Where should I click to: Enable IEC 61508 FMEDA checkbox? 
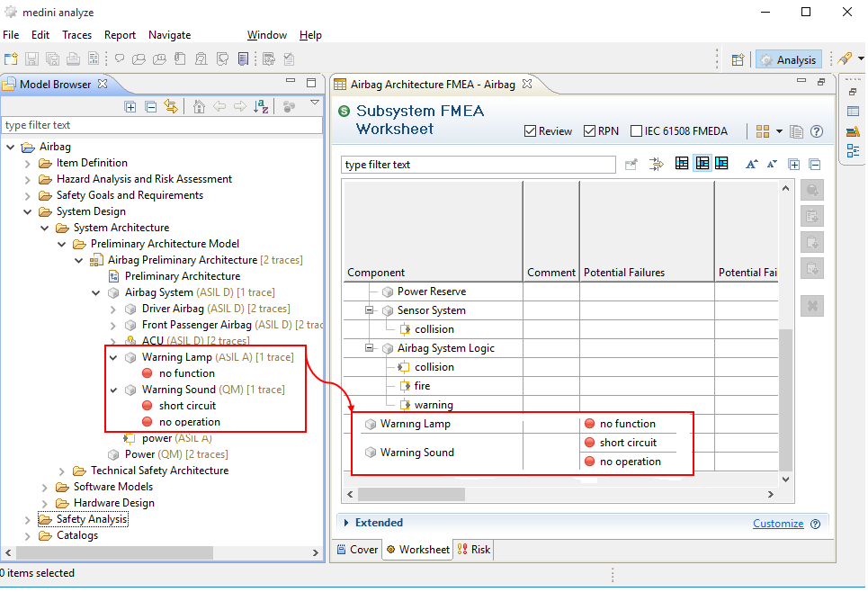637,131
